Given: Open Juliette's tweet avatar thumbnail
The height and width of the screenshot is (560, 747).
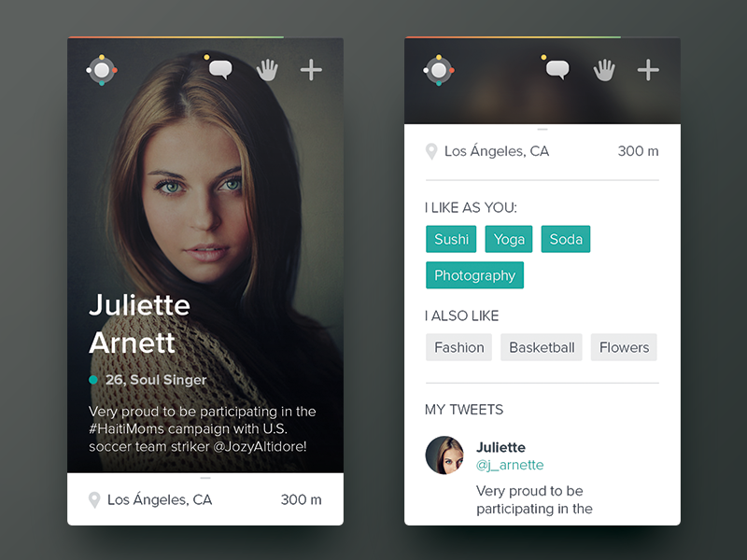Looking at the screenshot, I should (x=444, y=455).
